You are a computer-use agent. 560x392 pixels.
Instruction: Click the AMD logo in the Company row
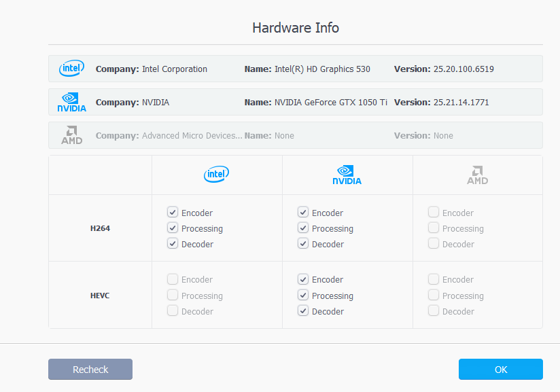tap(72, 135)
